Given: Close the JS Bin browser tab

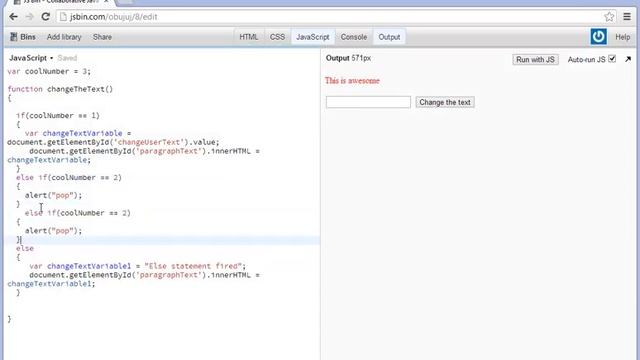Looking at the screenshot, I should click(x=106, y=2).
